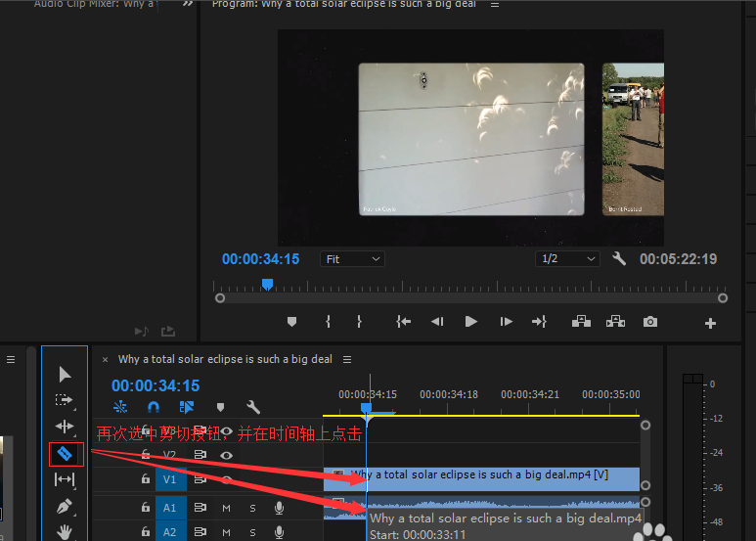Click the timeline timecode 00:00:34:15 field
Screen dimensions: 756x541
[x=156, y=385]
